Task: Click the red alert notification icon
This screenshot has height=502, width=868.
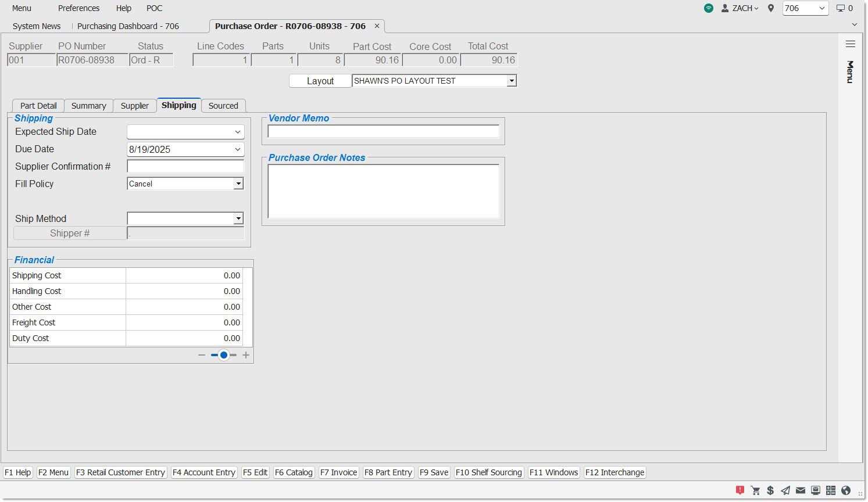Action: 740,490
